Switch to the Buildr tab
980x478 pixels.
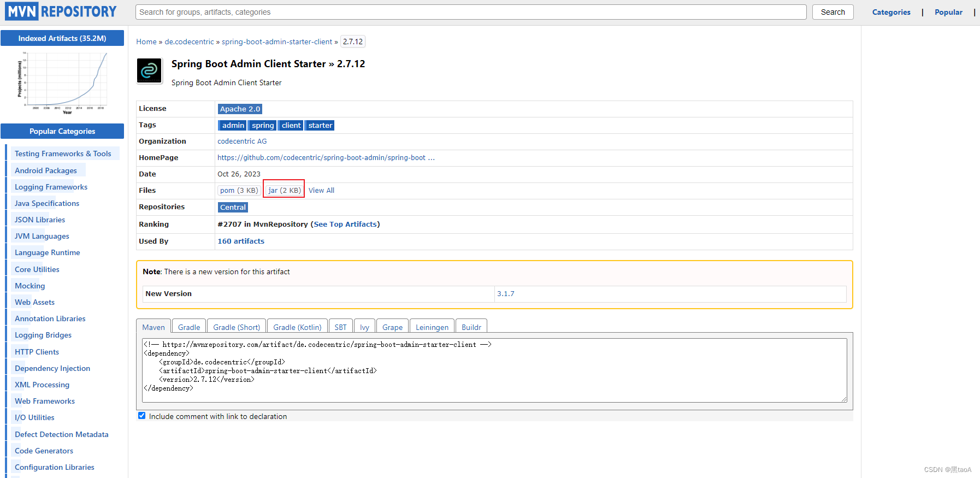pyautogui.click(x=471, y=327)
